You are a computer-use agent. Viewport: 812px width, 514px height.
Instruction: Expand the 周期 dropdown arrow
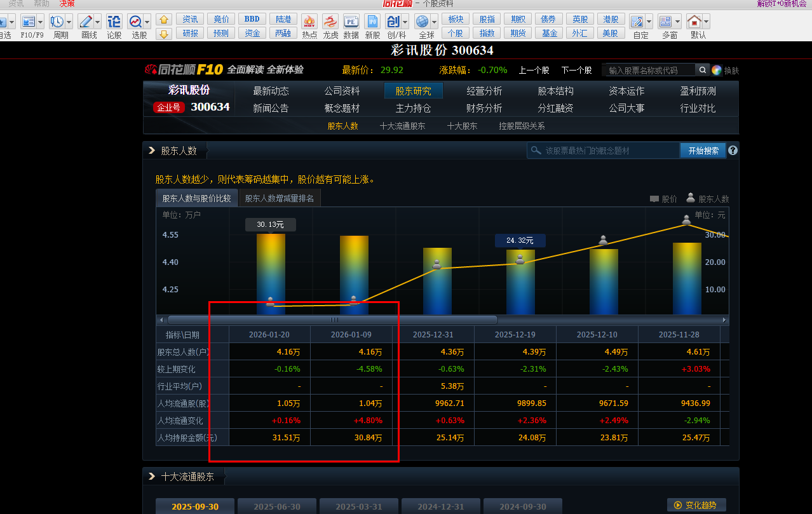tap(69, 22)
